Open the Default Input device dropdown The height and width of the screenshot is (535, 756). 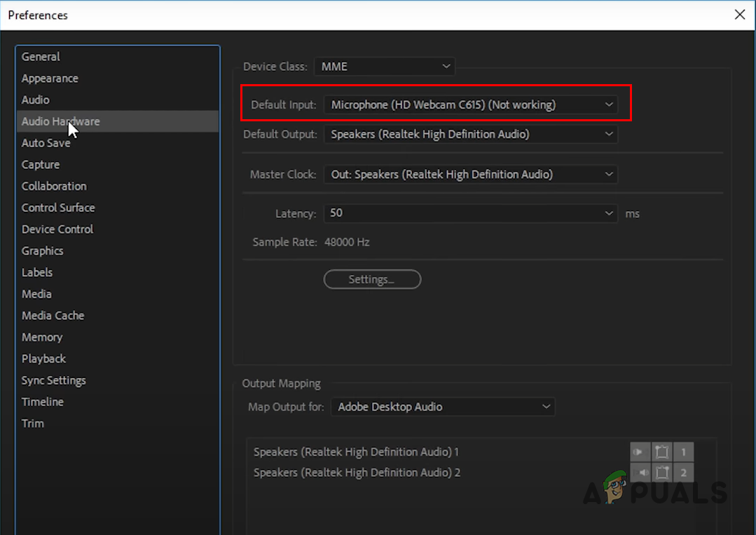(x=471, y=103)
